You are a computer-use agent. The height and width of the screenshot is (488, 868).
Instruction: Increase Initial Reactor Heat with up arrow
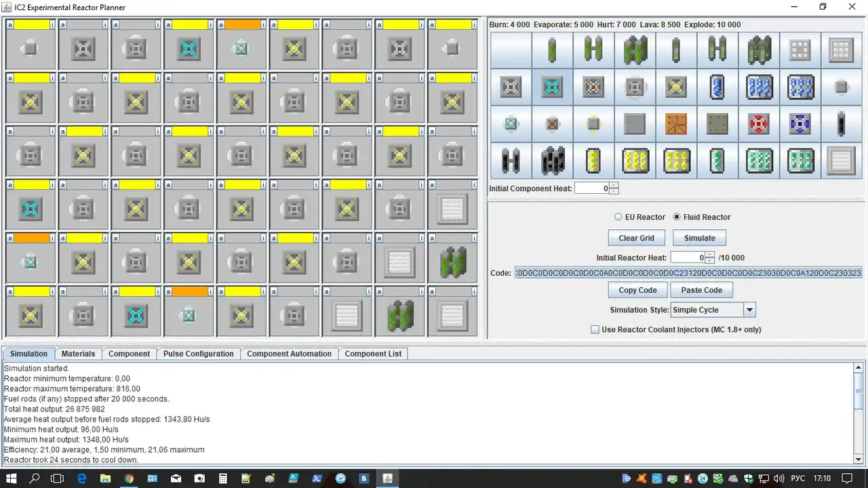tap(709, 254)
